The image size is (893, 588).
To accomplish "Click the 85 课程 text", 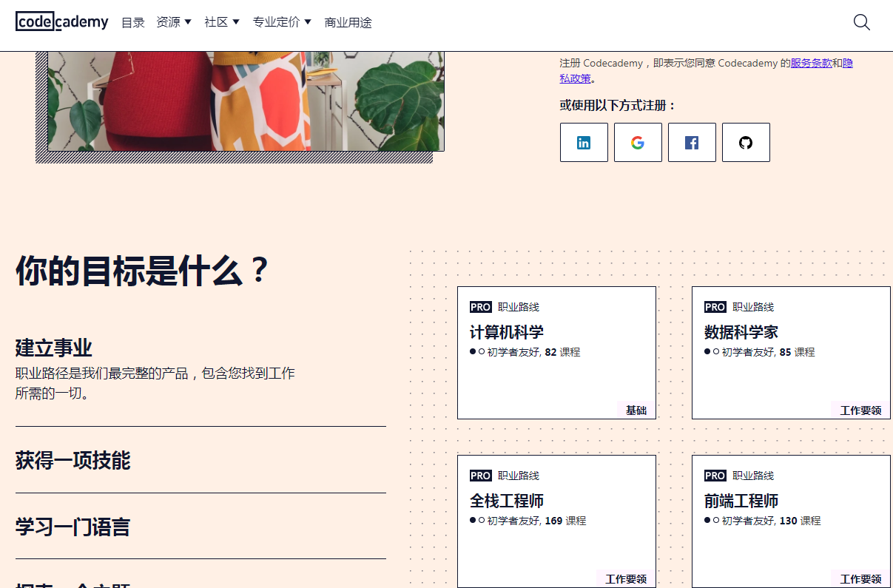I will tap(797, 352).
